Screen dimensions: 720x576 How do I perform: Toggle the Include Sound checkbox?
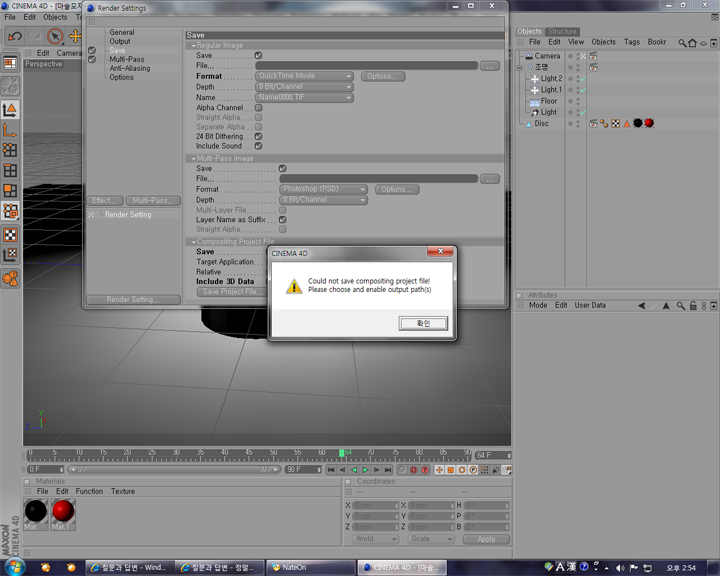(259, 146)
